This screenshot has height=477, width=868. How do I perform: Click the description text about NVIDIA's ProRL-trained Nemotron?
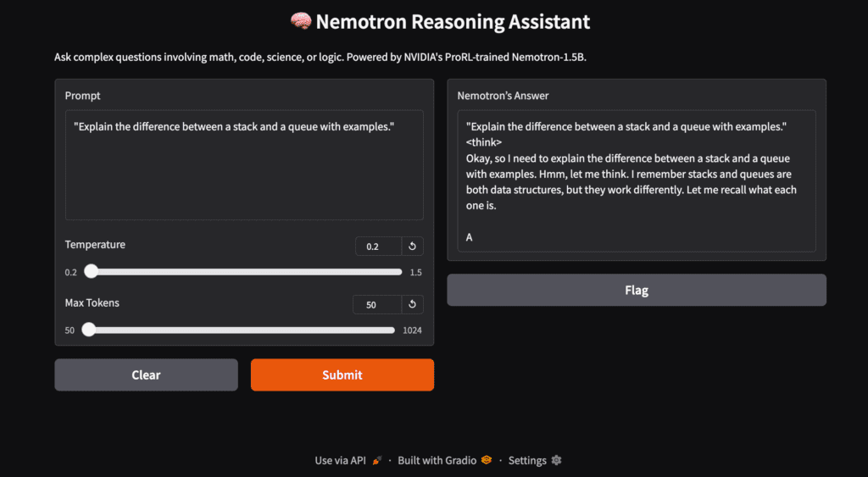point(320,57)
